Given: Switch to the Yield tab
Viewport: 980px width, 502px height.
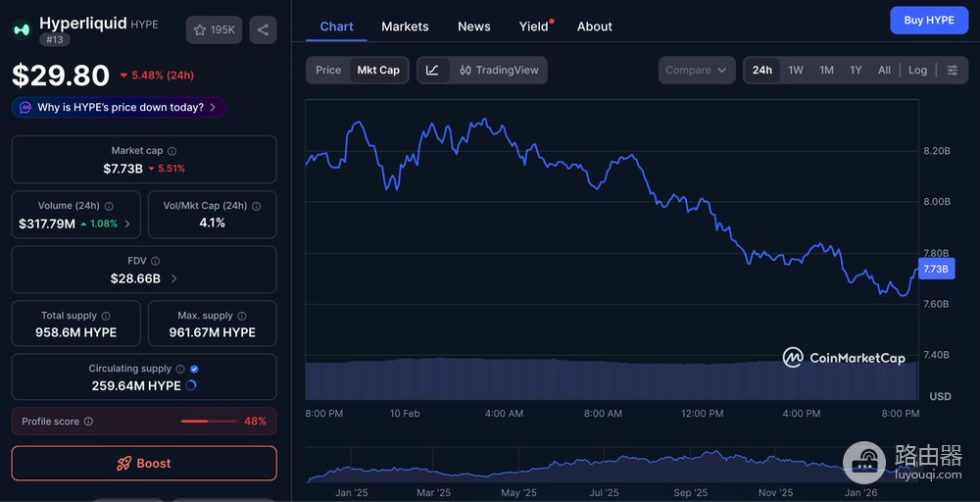Looking at the screenshot, I should point(534,26).
